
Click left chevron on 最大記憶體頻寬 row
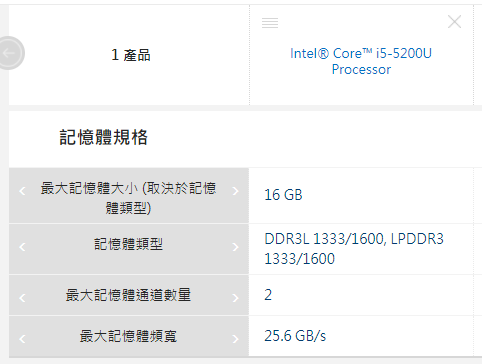point(22,339)
